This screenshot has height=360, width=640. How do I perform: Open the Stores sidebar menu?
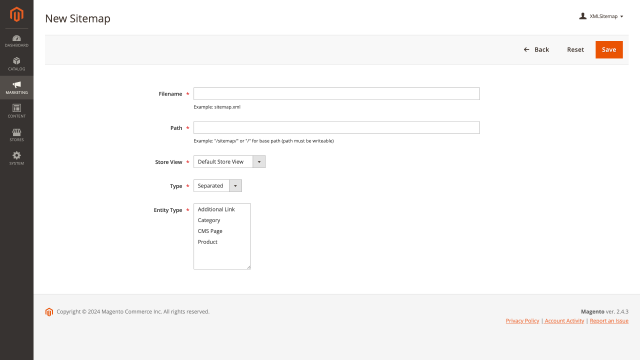[16, 135]
